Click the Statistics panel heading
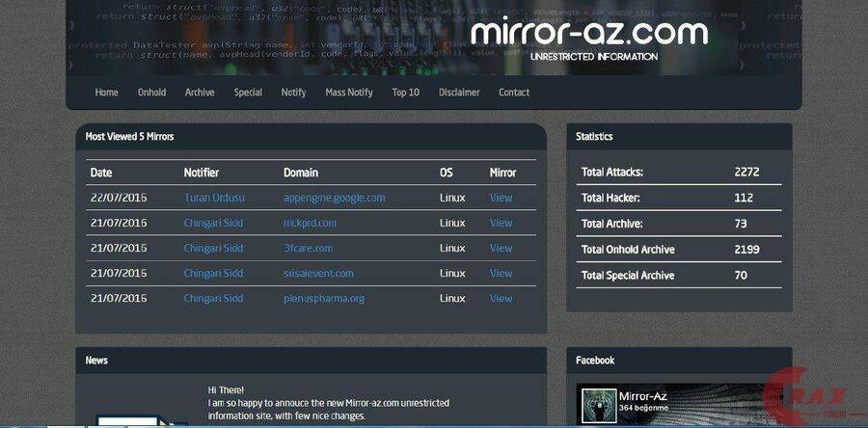Image resolution: width=868 pixels, height=428 pixels. pyautogui.click(x=594, y=137)
